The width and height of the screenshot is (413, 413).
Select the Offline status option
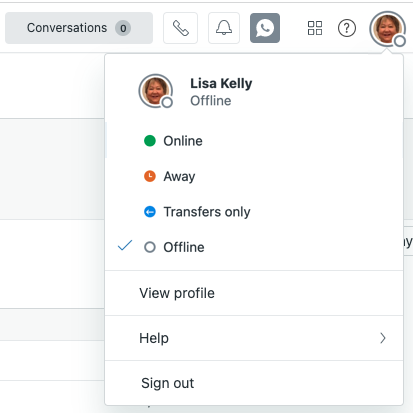click(254, 247)
